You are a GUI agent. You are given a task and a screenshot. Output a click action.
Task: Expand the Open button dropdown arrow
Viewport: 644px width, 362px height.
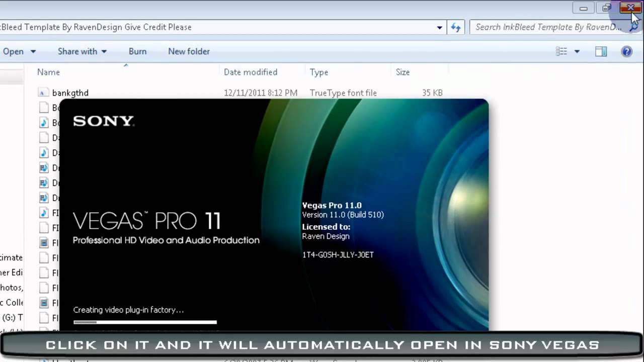point(33,51)
